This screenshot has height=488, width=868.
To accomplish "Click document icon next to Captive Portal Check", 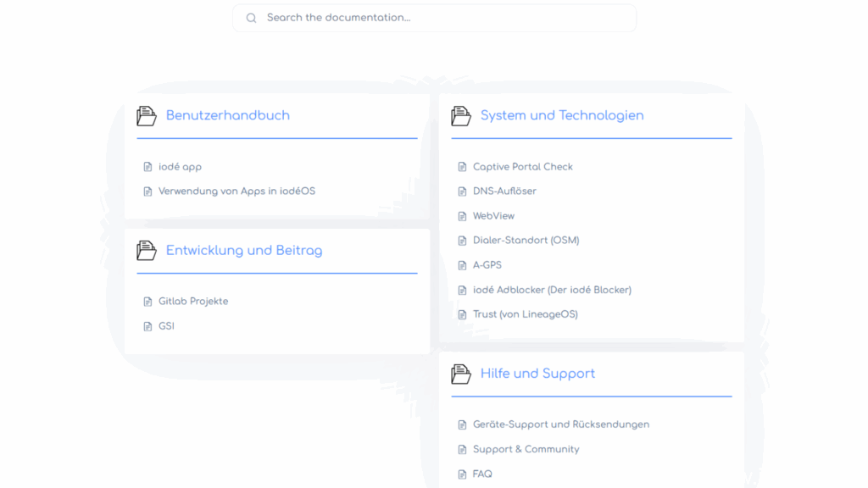I will coord(462,167).
